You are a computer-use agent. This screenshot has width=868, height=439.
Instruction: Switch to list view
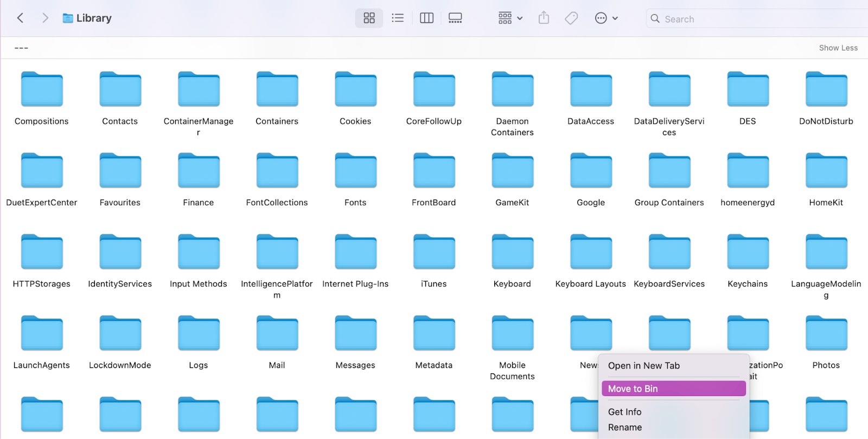398,18
